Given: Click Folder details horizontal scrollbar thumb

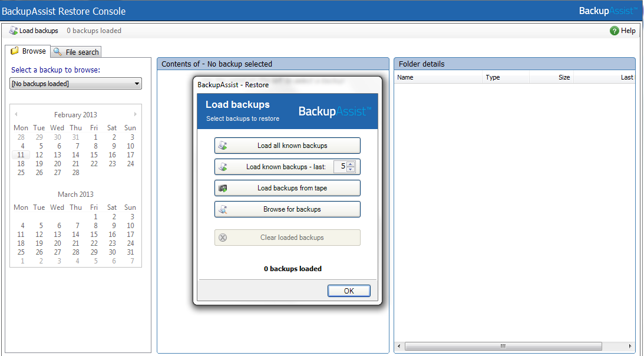Looking at the screenshot, I should pos(503,346).
